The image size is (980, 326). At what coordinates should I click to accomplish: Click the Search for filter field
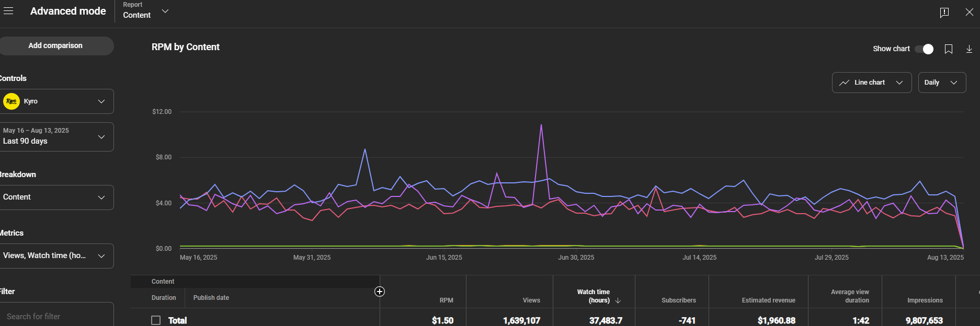[x=56, y=315]
